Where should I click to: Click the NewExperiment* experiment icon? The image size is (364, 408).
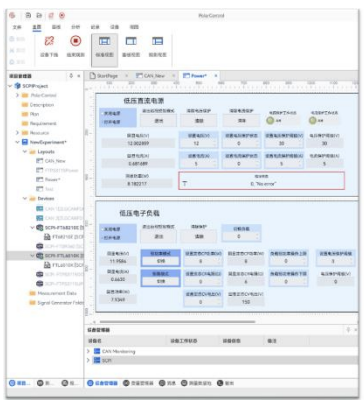coord(25,142)
